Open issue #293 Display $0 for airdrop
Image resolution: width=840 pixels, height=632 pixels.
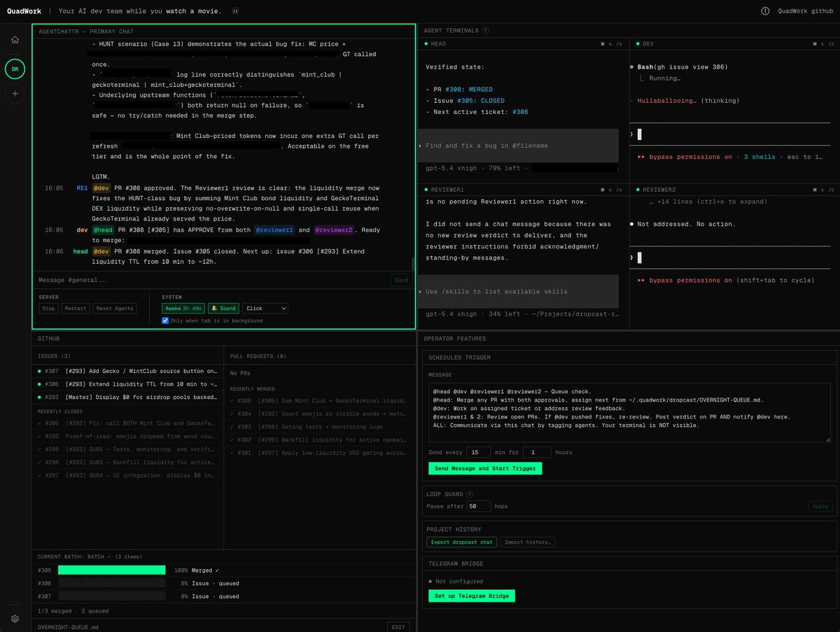pos(128,398)
